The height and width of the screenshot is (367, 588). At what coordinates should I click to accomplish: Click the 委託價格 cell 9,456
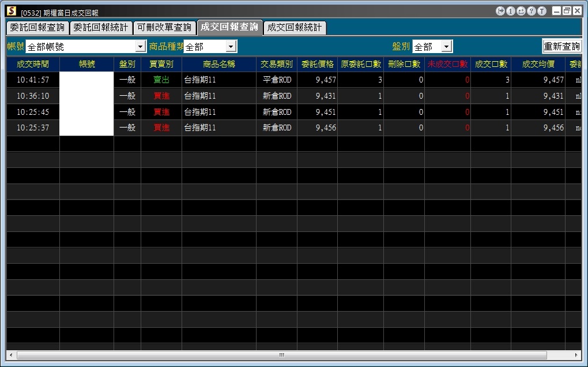[x=318, y=128]
